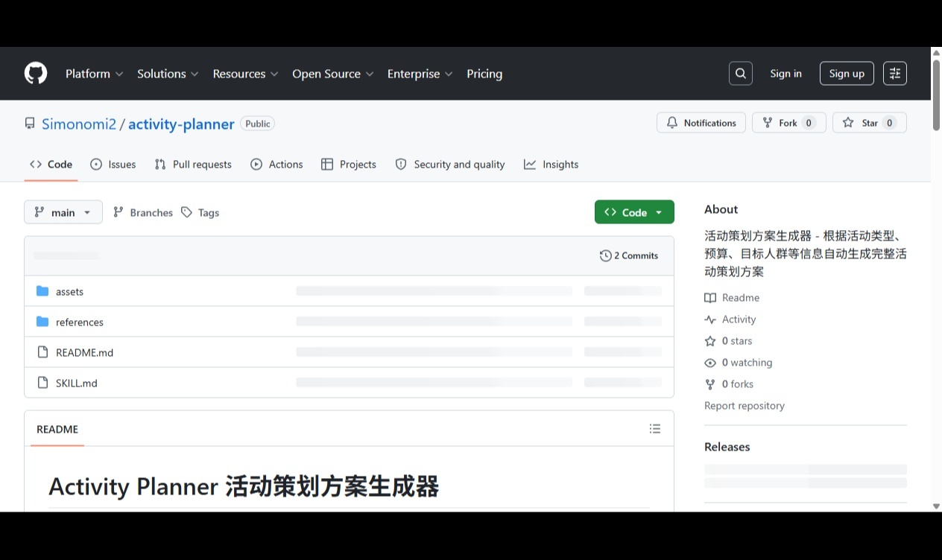The image size is (942, 560).
Task: Expand the Open Source menu
Action: coord(333,74)
